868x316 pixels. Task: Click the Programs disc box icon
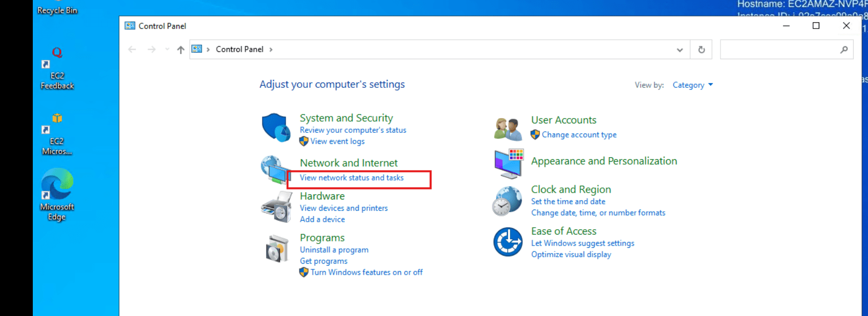[x=276, y=248]
